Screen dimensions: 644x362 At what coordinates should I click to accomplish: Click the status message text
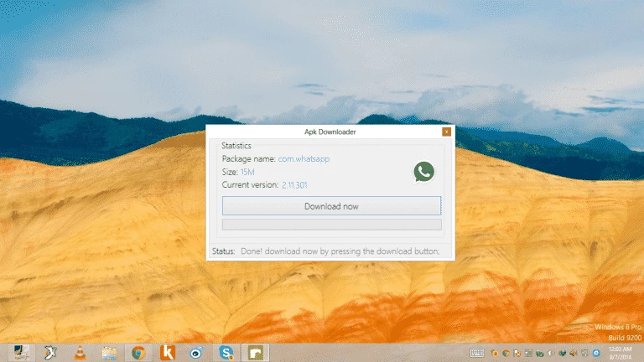[x=345, y=251]
